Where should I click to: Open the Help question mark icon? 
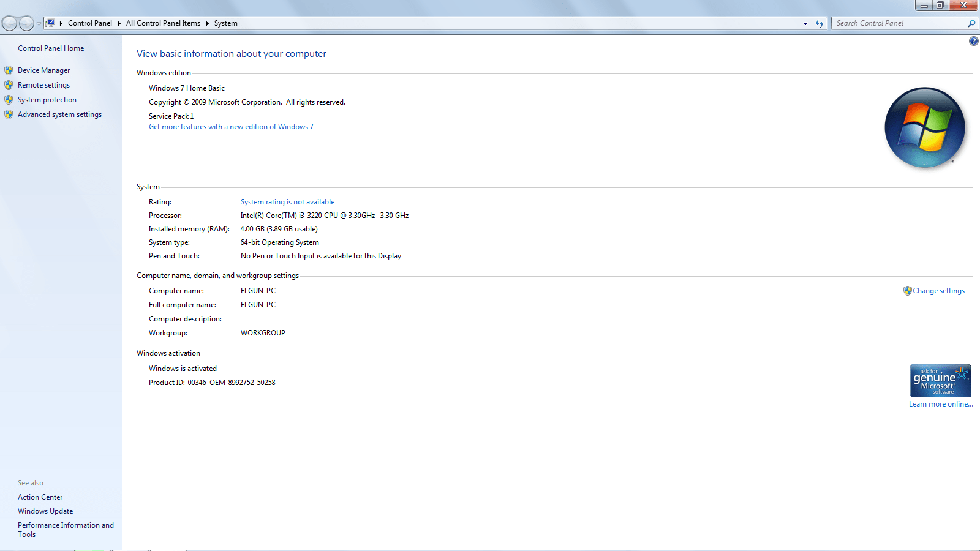[x=973, y=41]
